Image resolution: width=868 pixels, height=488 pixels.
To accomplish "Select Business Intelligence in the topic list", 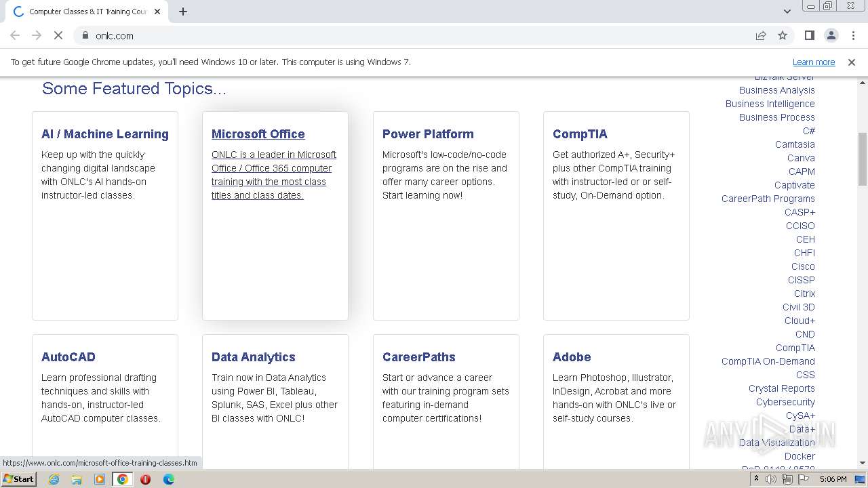I will (x=770, y=104).
